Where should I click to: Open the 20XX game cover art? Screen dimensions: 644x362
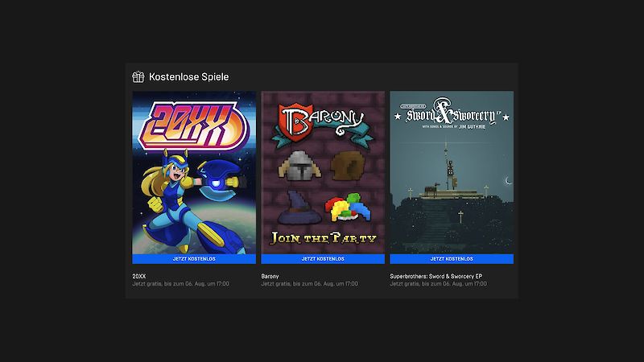click(x=194, y=172)
